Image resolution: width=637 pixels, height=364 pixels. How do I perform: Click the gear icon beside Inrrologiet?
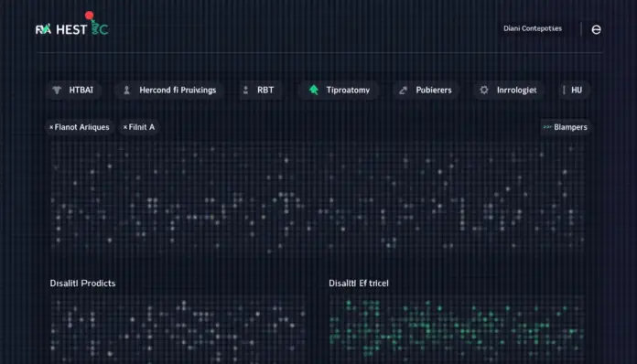484,91
